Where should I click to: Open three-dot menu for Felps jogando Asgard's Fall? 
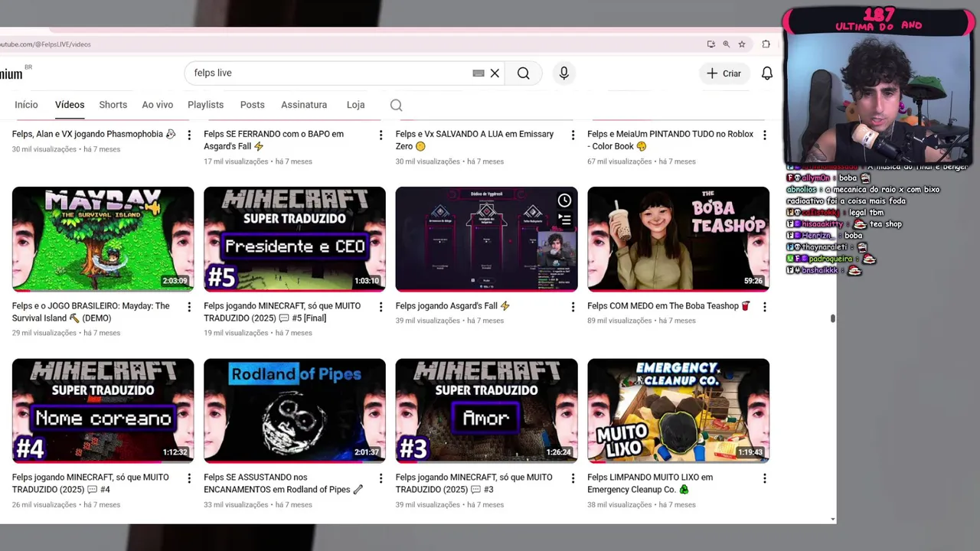click(x=573, y=307)
